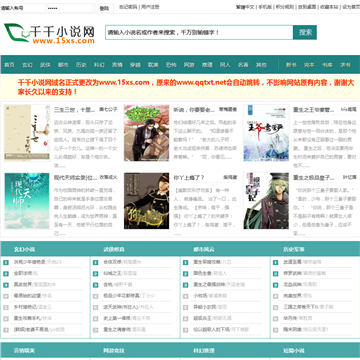Open the 求书 book request menu item
The image size is (360, 360).
[x=345, y=65]
